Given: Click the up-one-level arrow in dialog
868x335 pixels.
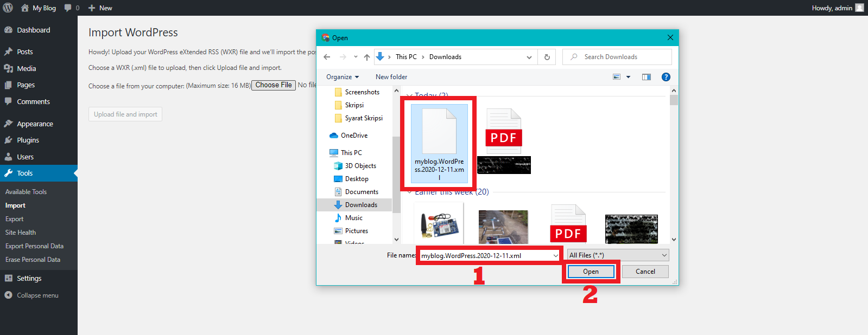Looking at the screenshot, I should click(x=367, y=57).
